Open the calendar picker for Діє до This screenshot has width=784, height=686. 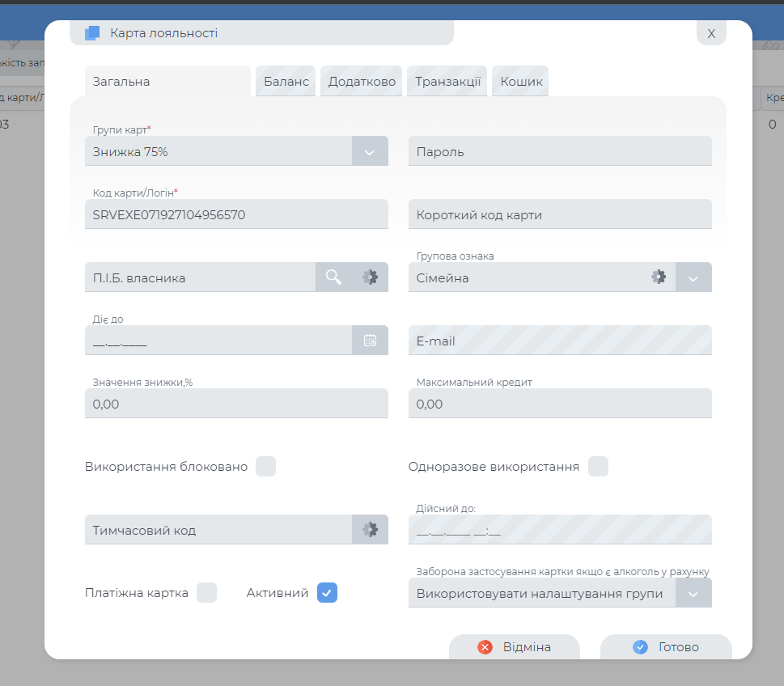pos(370,341)
